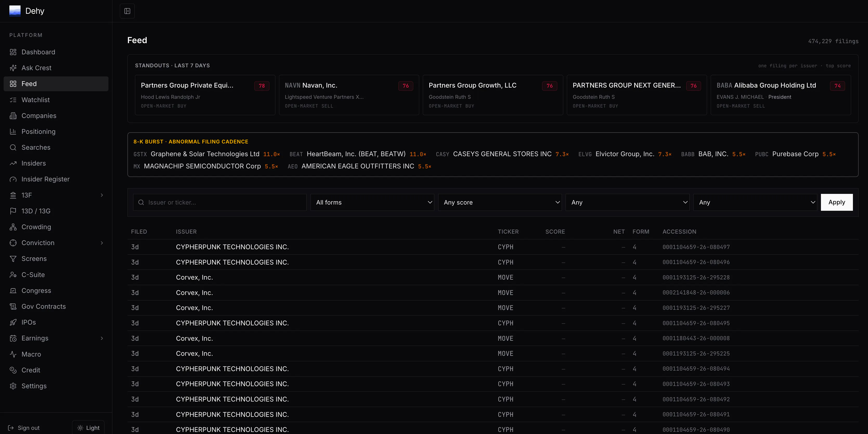Click the Credit coins icon

point(13,370)
